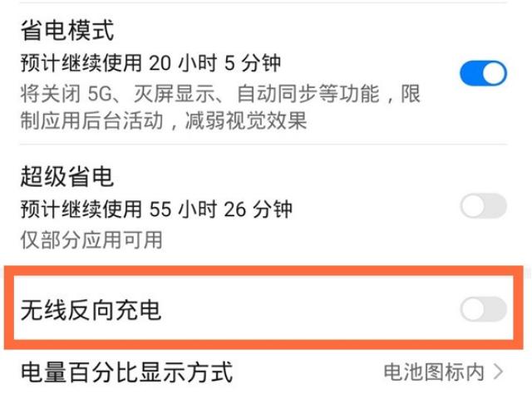Viewport: 532px width, 399px height.
Task: Select the 无线反向充电 label
Action: [91, 310]
